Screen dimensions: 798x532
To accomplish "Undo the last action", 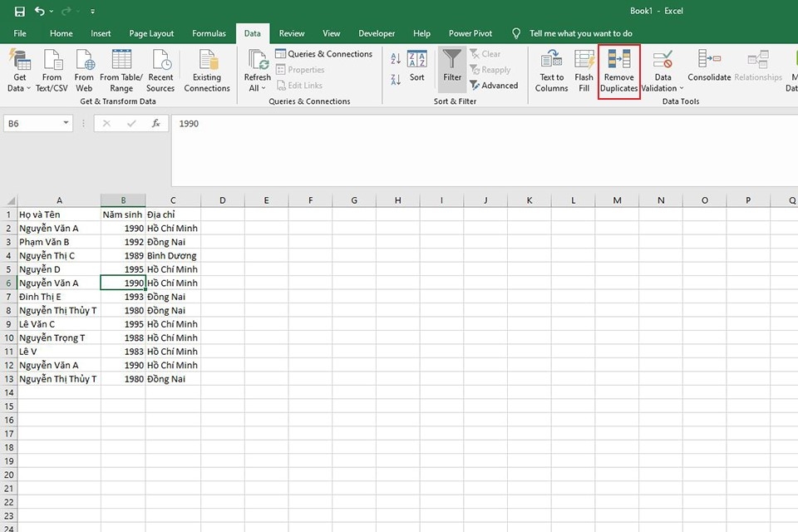I will point(40,11).
